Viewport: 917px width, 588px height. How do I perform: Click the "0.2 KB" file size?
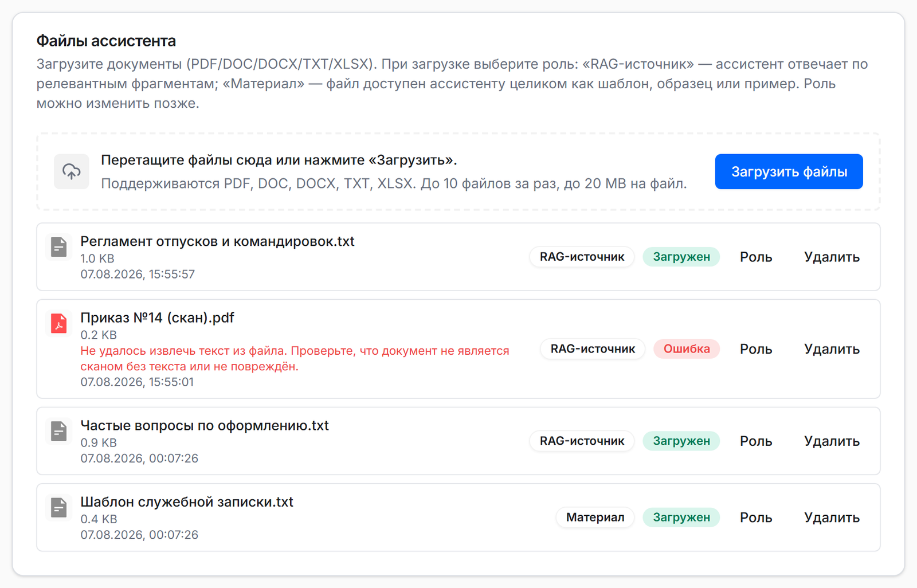[99, 335]
